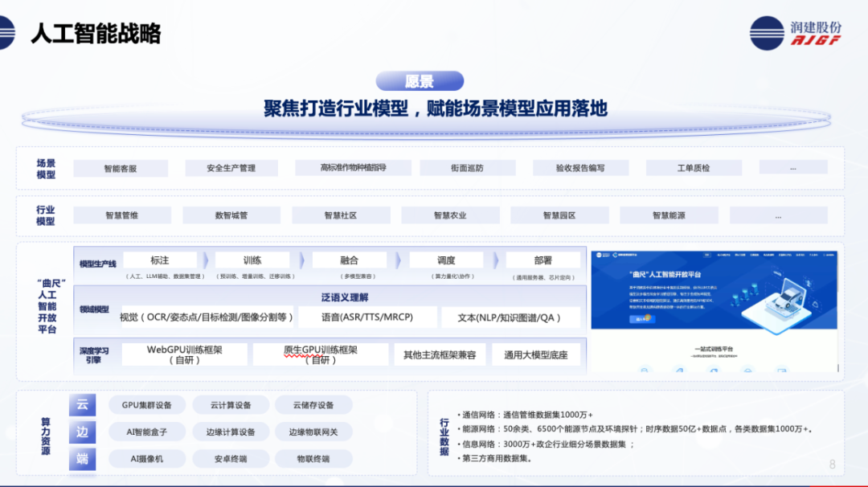Select the 其他主流框架兼容 box
The image size is (868, 487).
click(440, 354)
